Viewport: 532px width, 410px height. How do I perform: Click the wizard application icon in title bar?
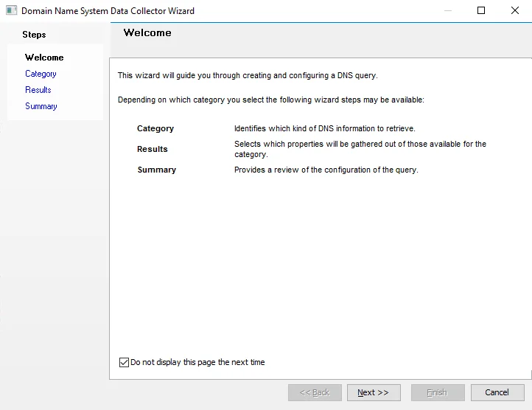[x=11, y=10]
